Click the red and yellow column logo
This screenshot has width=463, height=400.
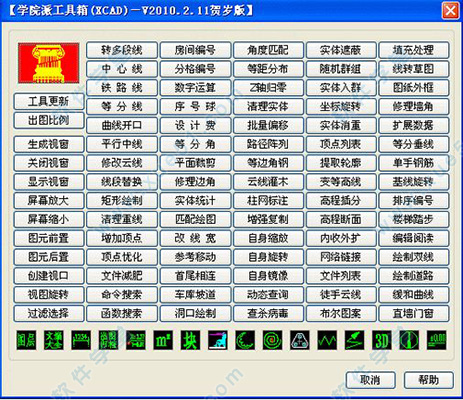(x=49, y=63)
